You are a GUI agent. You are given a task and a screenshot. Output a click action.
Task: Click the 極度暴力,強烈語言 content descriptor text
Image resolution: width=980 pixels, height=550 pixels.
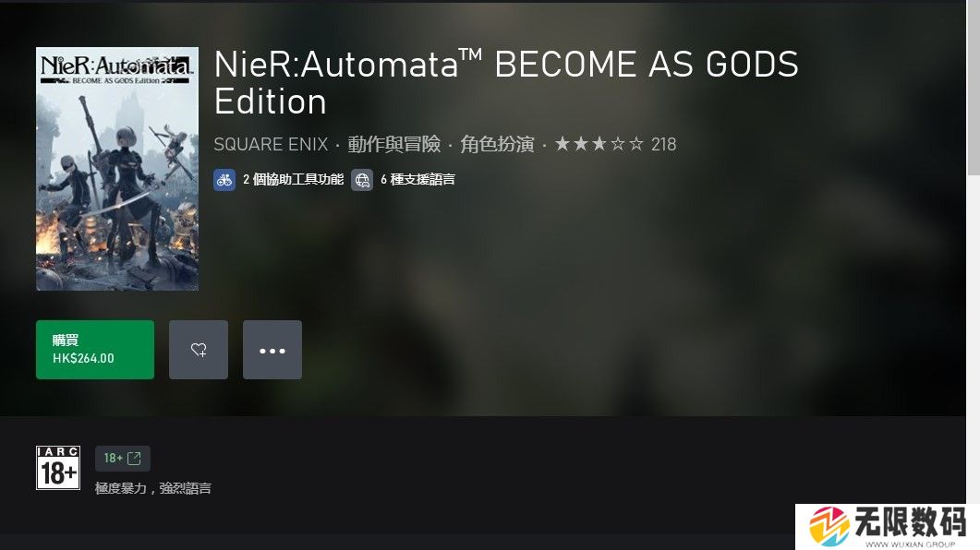153,488
